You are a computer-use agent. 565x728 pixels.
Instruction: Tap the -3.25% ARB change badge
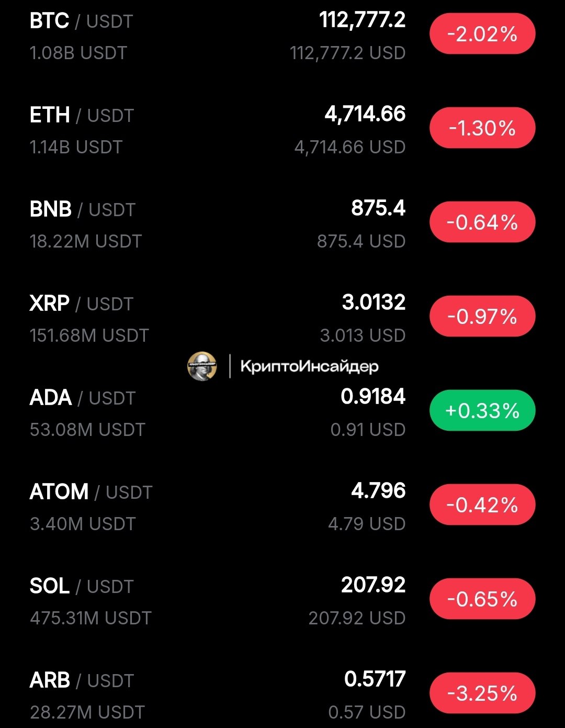click(482, 693)
